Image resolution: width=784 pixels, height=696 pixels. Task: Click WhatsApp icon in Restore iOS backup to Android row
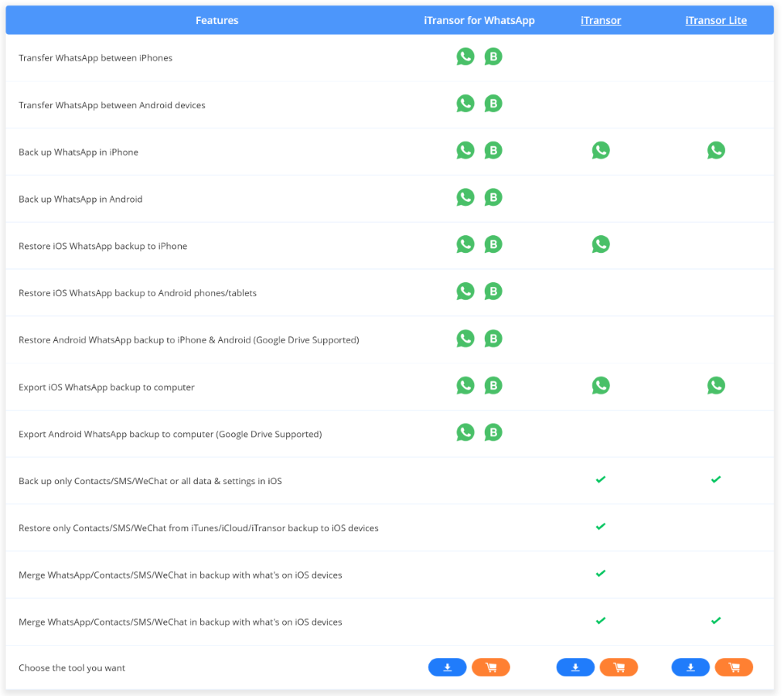click(465, 292)
